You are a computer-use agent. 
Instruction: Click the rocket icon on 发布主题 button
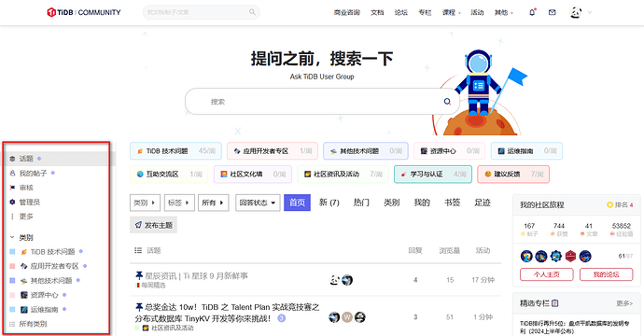[138, 225]
